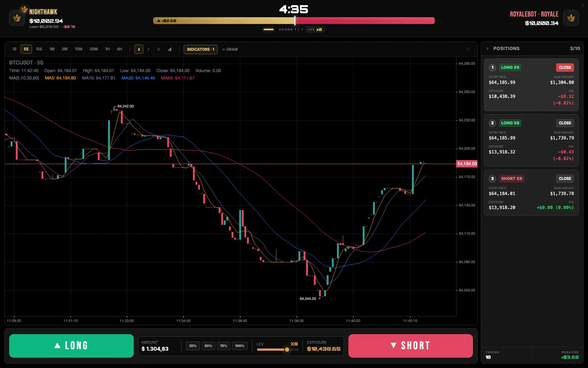The image size is (588, 368).
Task: Click the RoyaleBot balance $10,000.34
Action: (x=542, y=23)
